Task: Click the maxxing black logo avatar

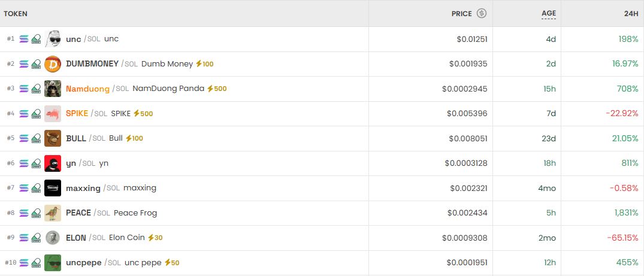Action: point(53,188)
